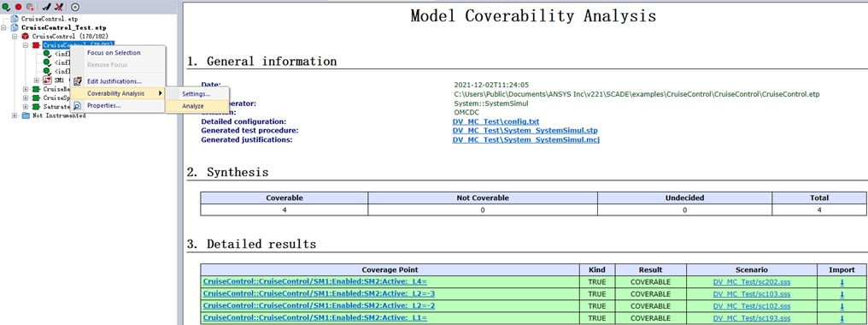Click the Edit Justifications icon in context menu

coord(78,81)
